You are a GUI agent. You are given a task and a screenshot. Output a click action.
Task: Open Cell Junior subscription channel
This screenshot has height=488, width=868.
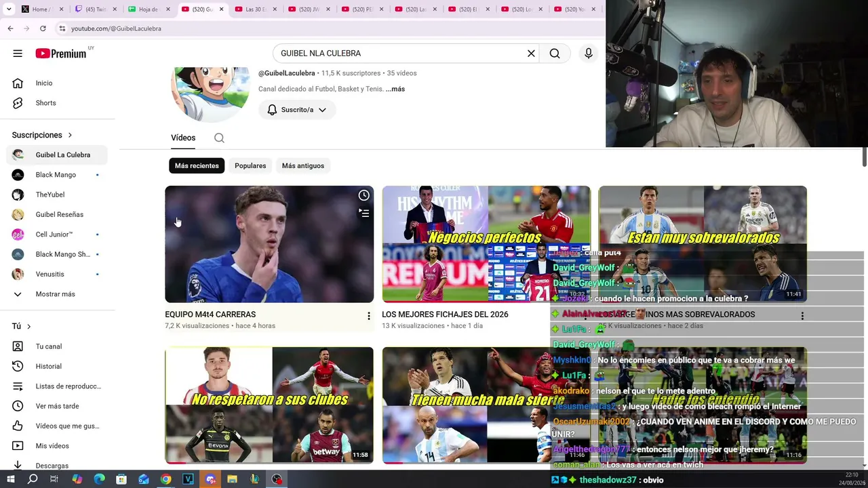pyautogui.click(x=57, y=235)
